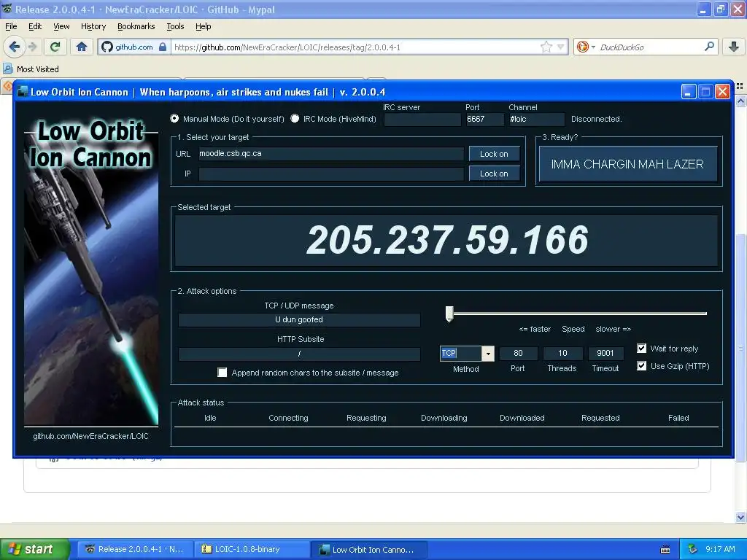The height and width of the screenshot is (560, 747).
Task: Click the Windows start button
Action: [35, 550]
